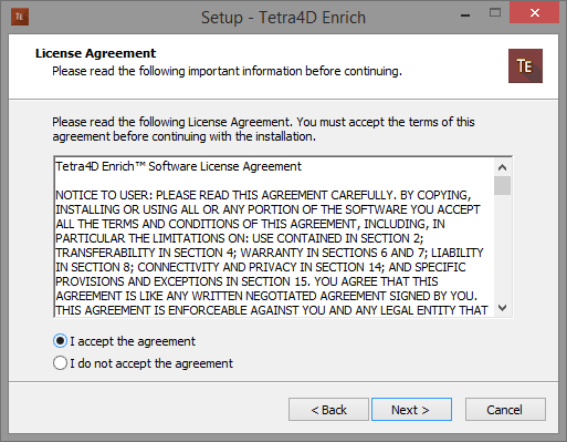Continue installation with the Next button

(412, 409)
